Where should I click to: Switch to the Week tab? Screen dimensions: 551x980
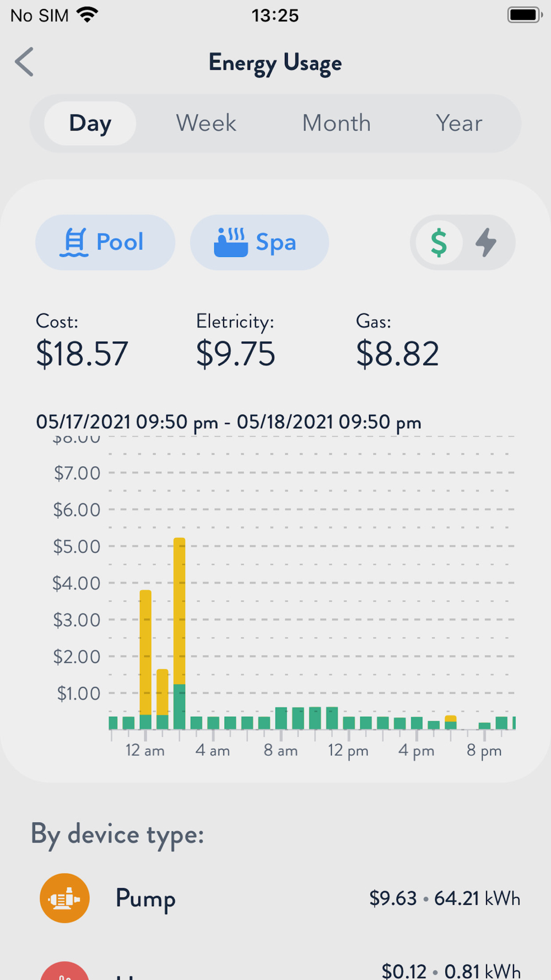tap(206, 123)
